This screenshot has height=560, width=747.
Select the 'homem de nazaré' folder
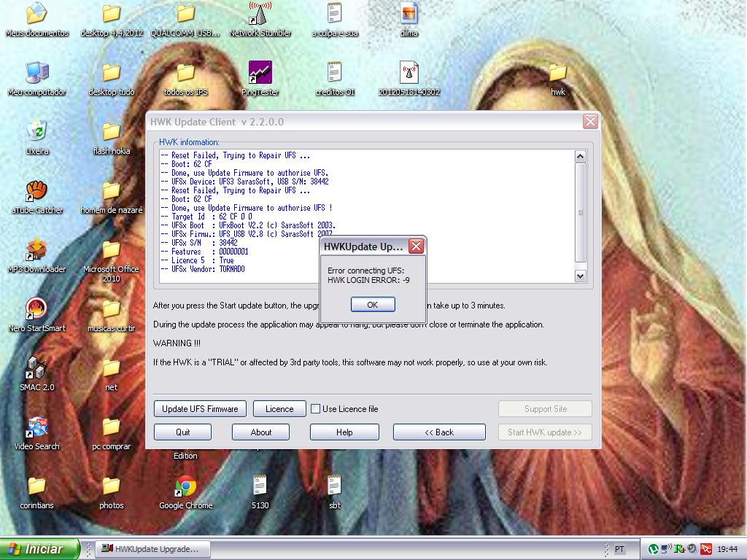[x=112, y=197]
